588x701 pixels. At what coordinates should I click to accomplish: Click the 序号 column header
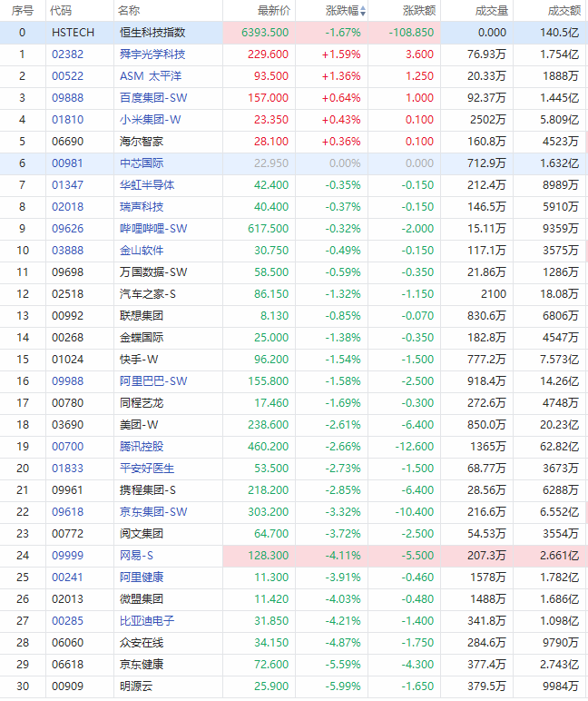pyautogui.click(x=23, y=10)
